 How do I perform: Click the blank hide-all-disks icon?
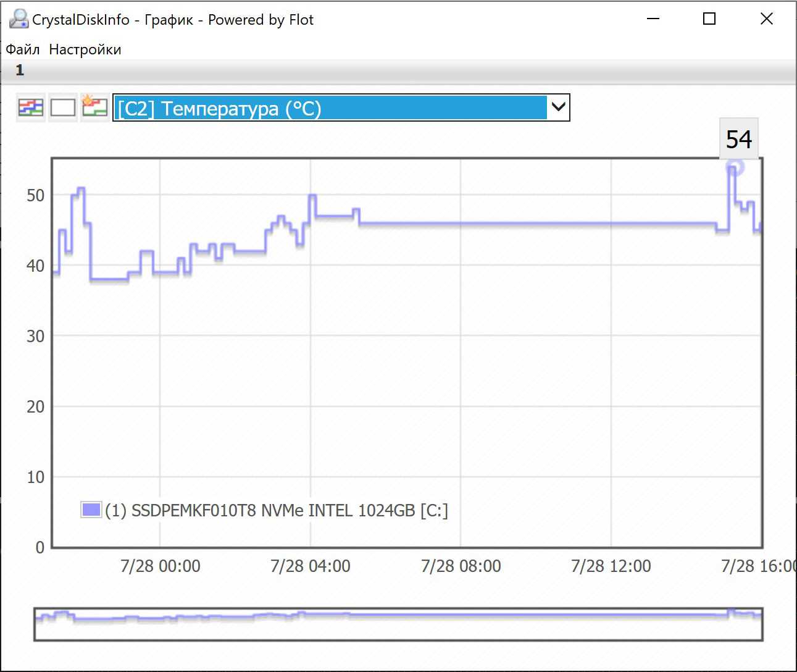pyautogui.click(x=62, y=108)
